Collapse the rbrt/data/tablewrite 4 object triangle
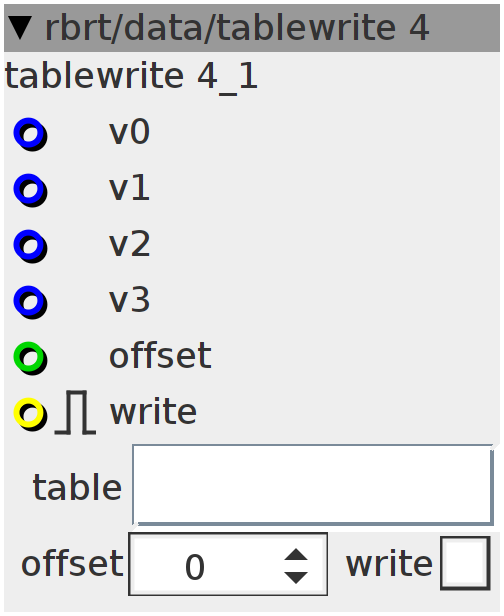504x616 pixels. [x=20, y=28]
